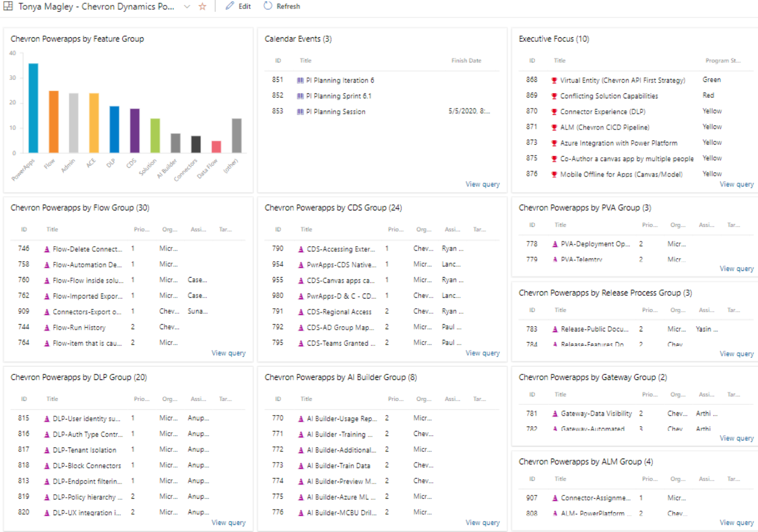Open PwrApps-CDS Native... work item
Screen dimensions: 758x532
pos(341,265)
